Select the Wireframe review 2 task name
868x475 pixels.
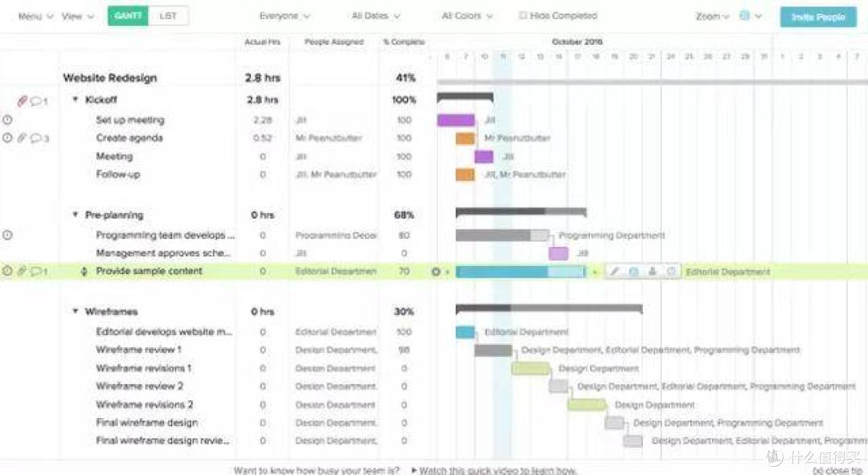[x=140, y=386]
